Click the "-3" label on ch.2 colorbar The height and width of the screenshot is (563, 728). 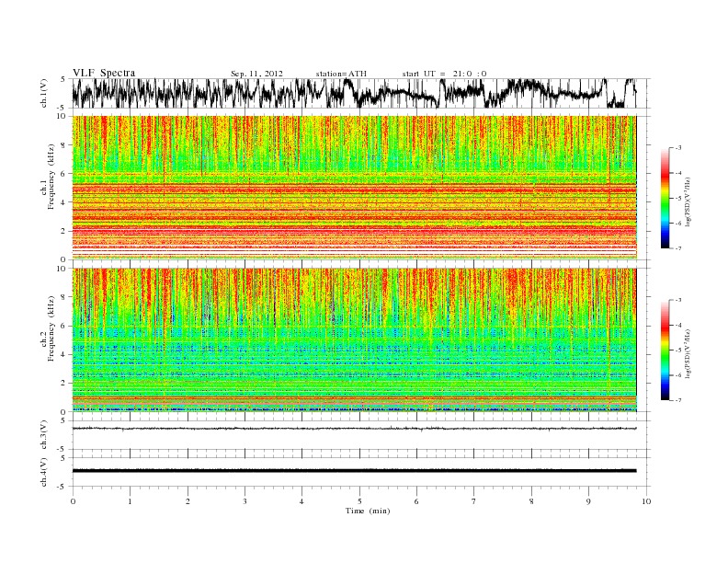678,300
